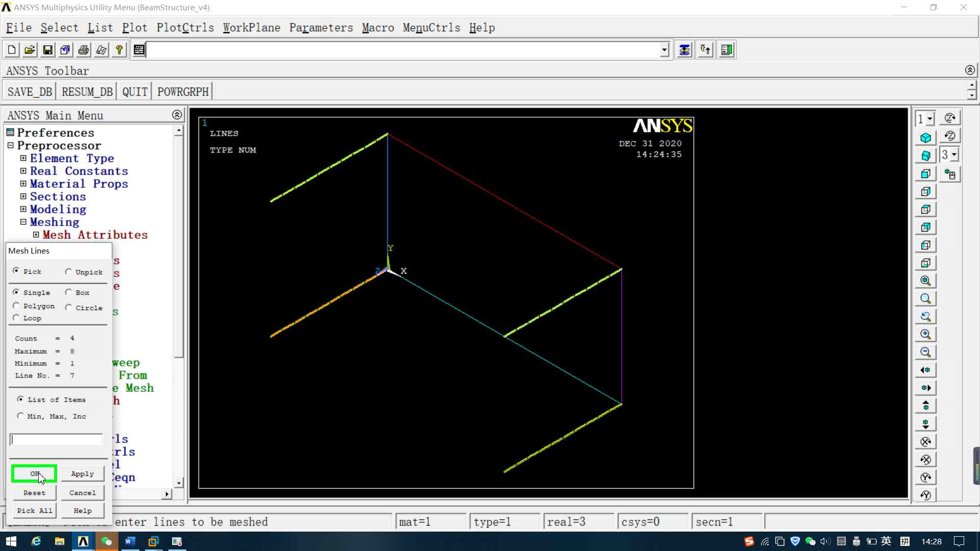Open the window number 1 dropdown

929,119
